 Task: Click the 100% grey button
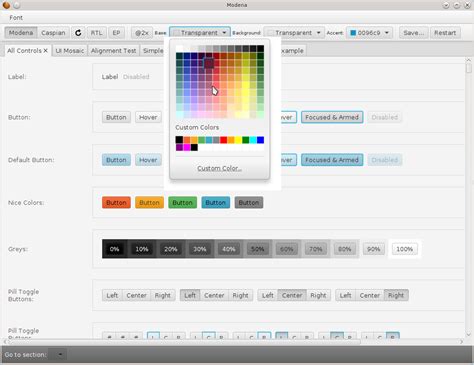pyautogui.click(x=404, y=249)
